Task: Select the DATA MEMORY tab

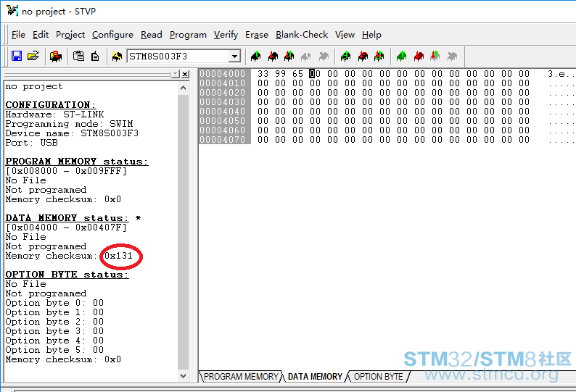Action: 315,377
